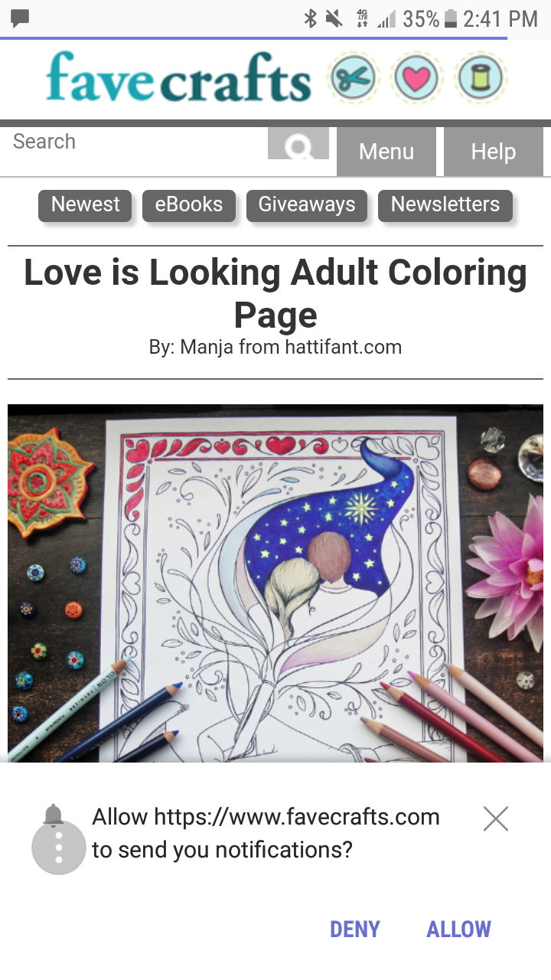The width and height of the screenshot is (551, 980).
Task: Tap the favecrafts logo
Action: pos(178,78)
